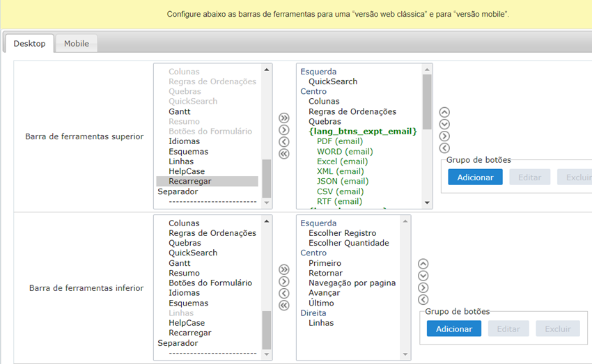Select Primeiro in inferior selected list

tap(325, 263)
